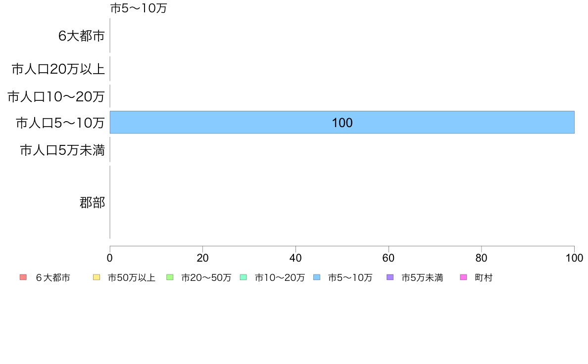Click the 郡部 row label
Viewport: 588px width, 364px height.
(92, 202)
